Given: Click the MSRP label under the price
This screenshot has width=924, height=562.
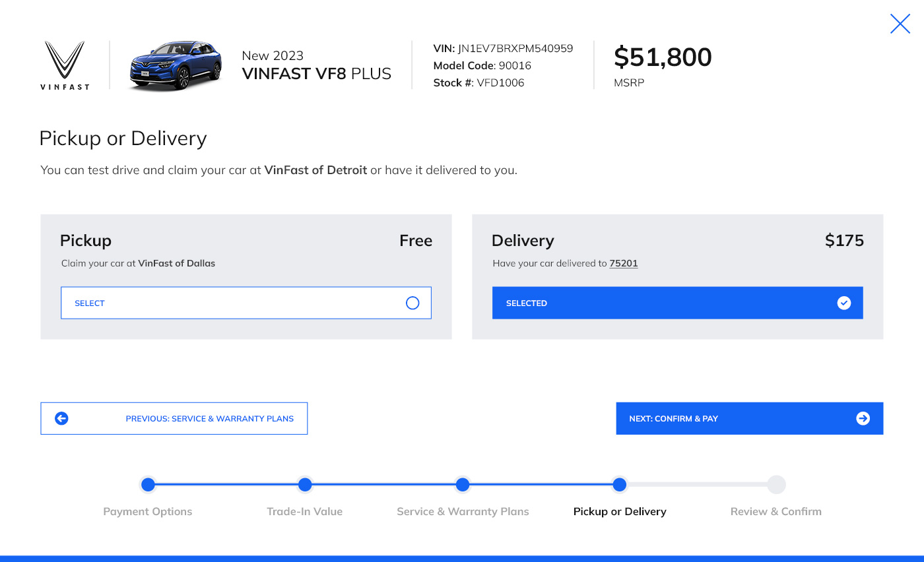Looking at the screenshot, I should [x=629, y=83].
